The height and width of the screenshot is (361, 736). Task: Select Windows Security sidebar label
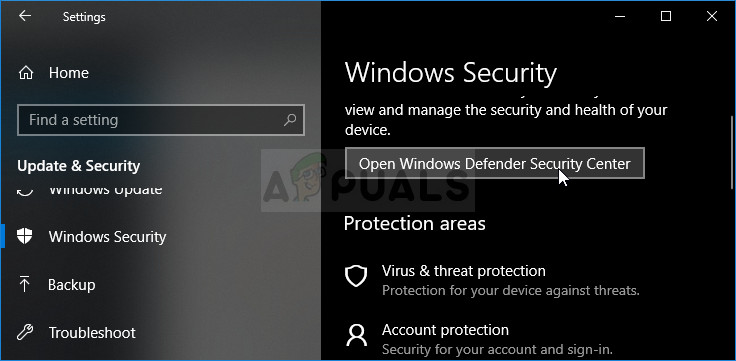tap(107, 237)
